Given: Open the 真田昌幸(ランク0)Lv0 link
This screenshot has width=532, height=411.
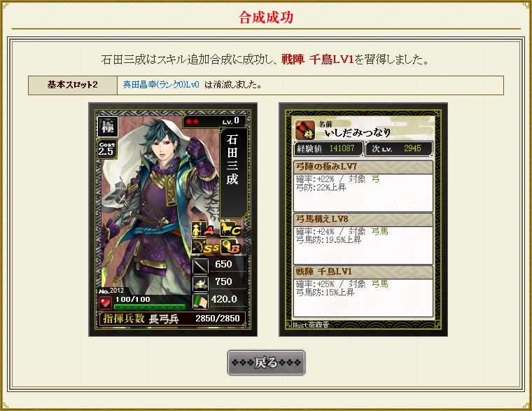Looking at the screenshot, I should 161,85.
